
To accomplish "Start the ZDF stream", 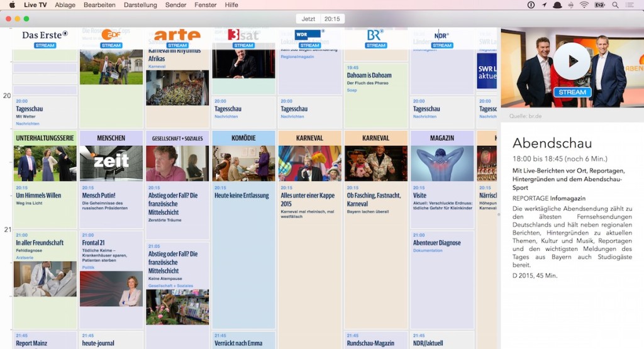I will pos(111,45).
